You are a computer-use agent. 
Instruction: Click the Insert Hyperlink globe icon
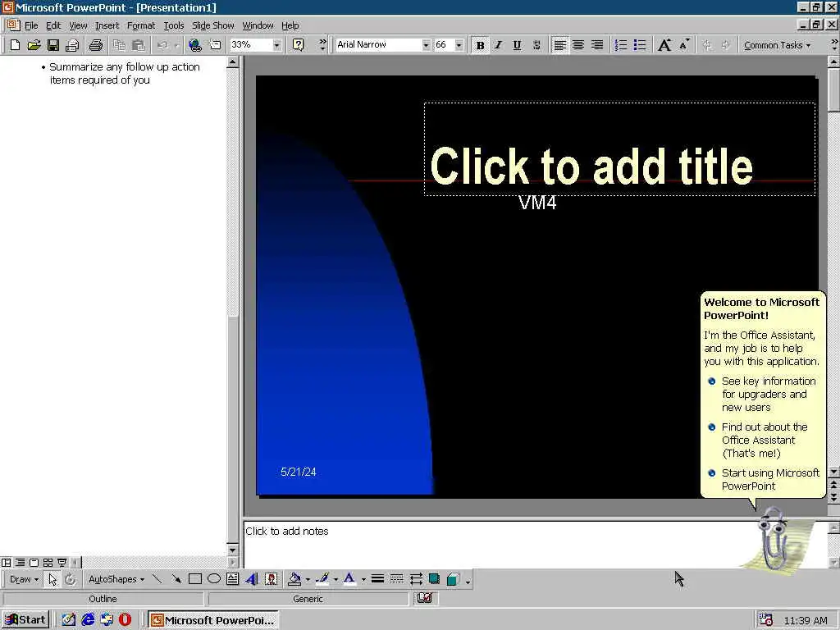click(195, 46)
